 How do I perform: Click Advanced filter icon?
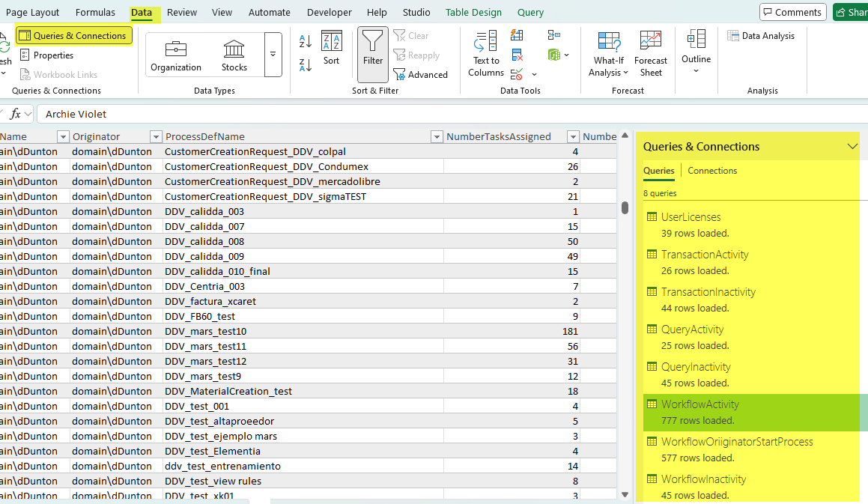point(420,75)
